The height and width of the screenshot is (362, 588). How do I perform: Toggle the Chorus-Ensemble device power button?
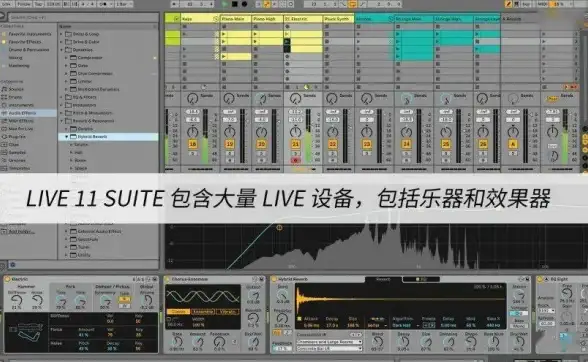[x=167, y=279]
